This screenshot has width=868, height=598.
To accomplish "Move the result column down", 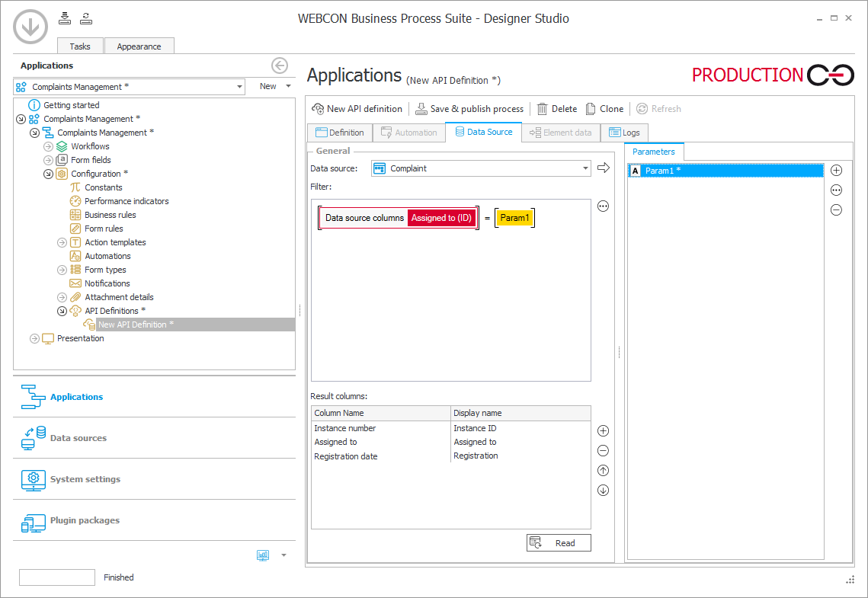I will click(603, 490).
